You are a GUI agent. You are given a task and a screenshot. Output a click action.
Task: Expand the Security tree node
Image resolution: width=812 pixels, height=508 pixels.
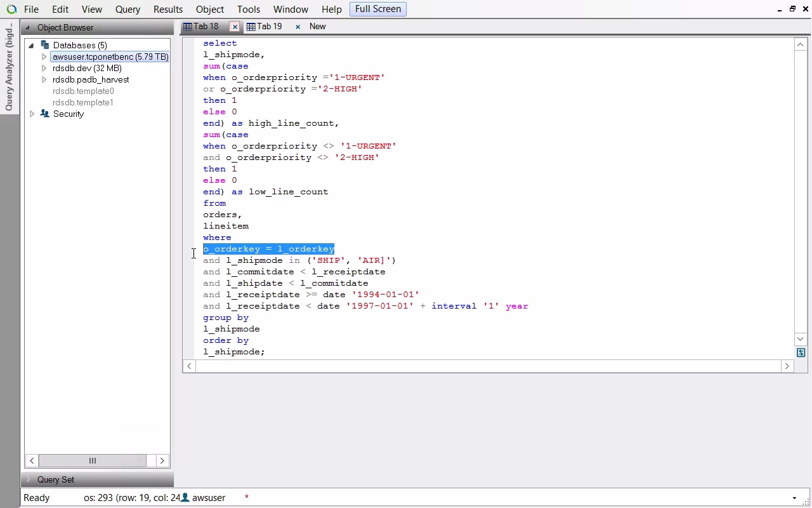click(x=32, y=114)
